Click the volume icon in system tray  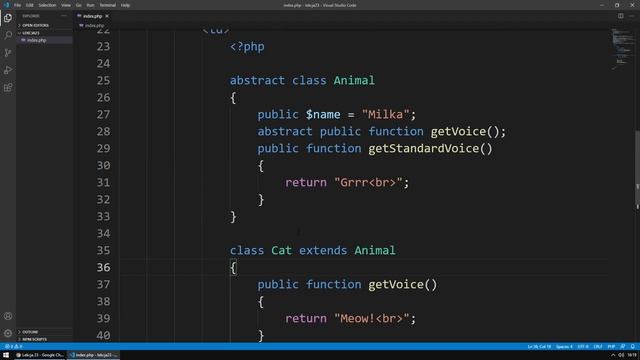(x=621, y=355)
